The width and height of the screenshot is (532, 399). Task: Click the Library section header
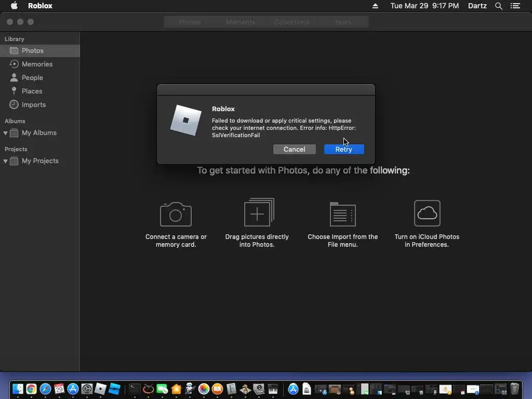pos(14,39)
